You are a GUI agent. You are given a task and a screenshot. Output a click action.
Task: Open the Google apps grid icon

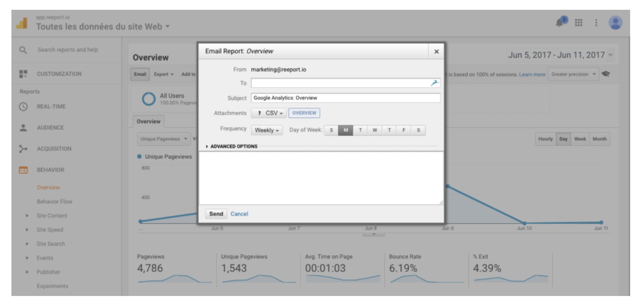(x=578, y=22)
